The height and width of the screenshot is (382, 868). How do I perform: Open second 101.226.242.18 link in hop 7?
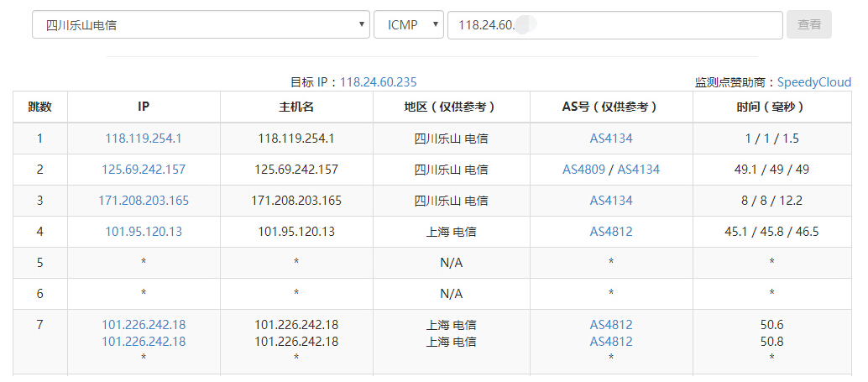(144, 342)
